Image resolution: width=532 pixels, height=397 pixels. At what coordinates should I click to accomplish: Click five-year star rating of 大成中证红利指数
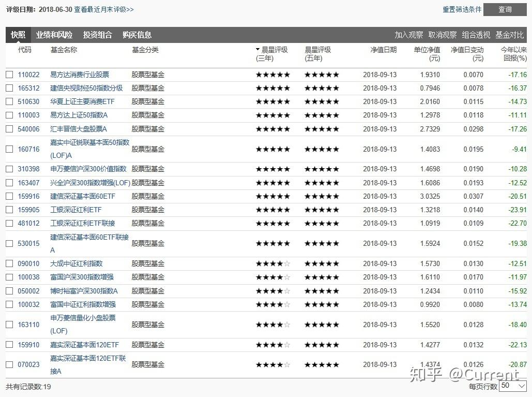[x=322, y=263]
